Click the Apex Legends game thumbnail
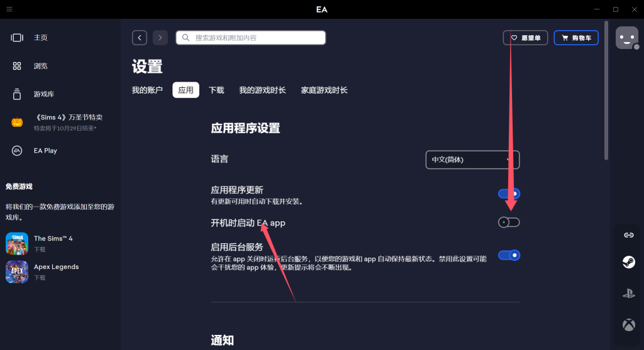 coord(17,271)
